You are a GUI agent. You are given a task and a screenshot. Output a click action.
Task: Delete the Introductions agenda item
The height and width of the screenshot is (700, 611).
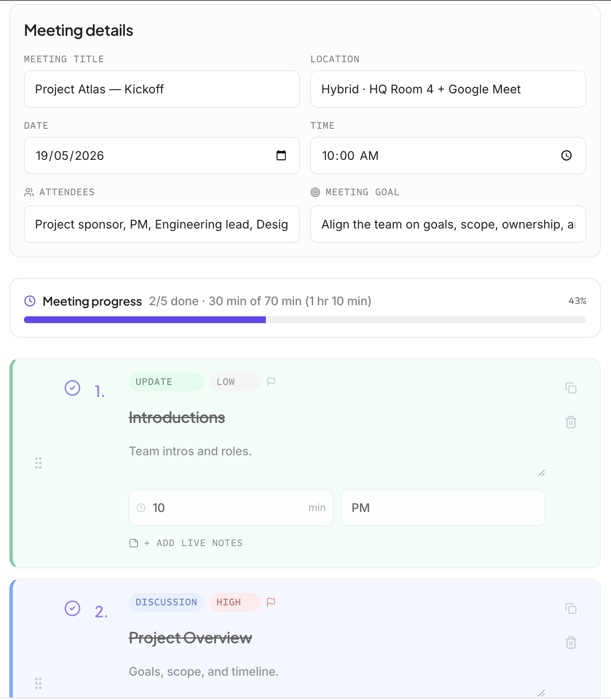click(571, 422)
